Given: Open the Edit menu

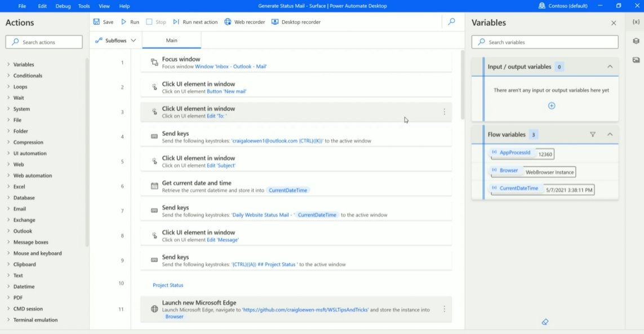Looking at the screenshot, I should [42, 6].
